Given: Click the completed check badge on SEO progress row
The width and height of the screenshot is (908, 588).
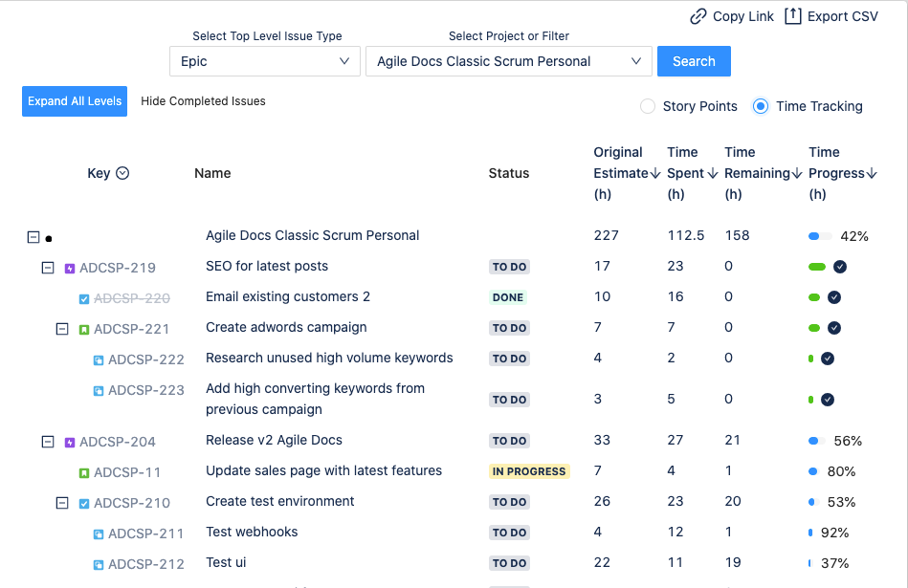Looking at the screenshot, I should tap(838, 267).
